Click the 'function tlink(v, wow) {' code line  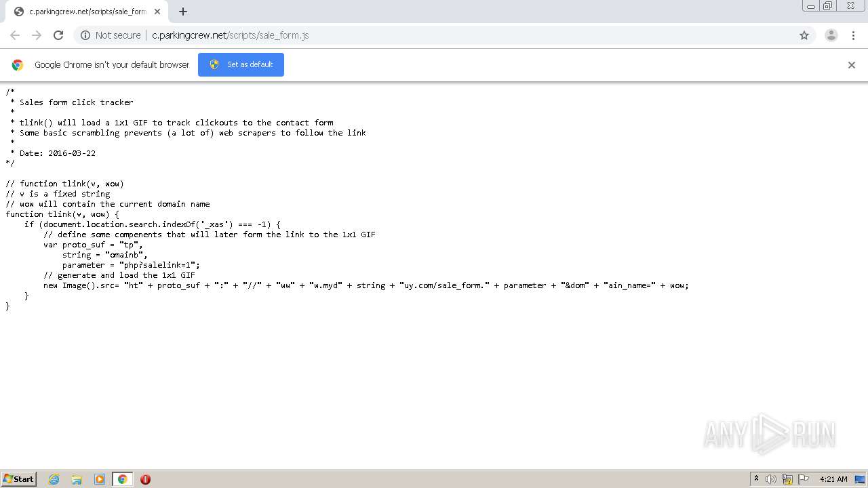(62, 214)
